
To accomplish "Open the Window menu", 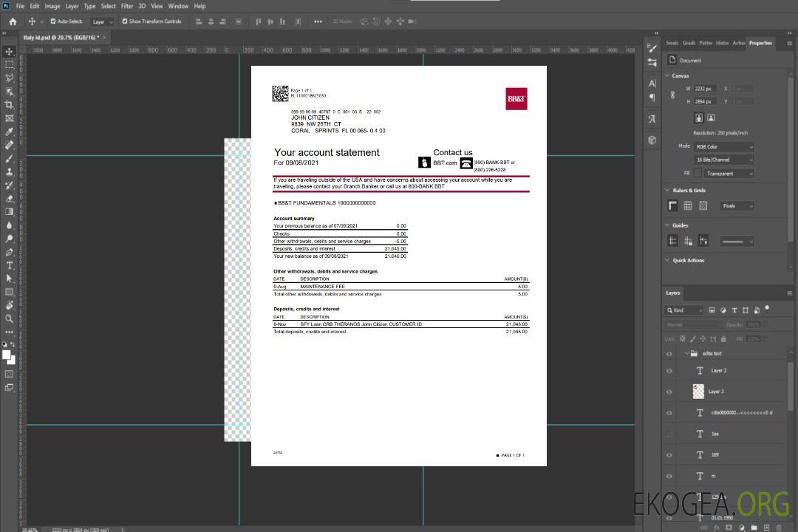I will (x=178, y=6).
